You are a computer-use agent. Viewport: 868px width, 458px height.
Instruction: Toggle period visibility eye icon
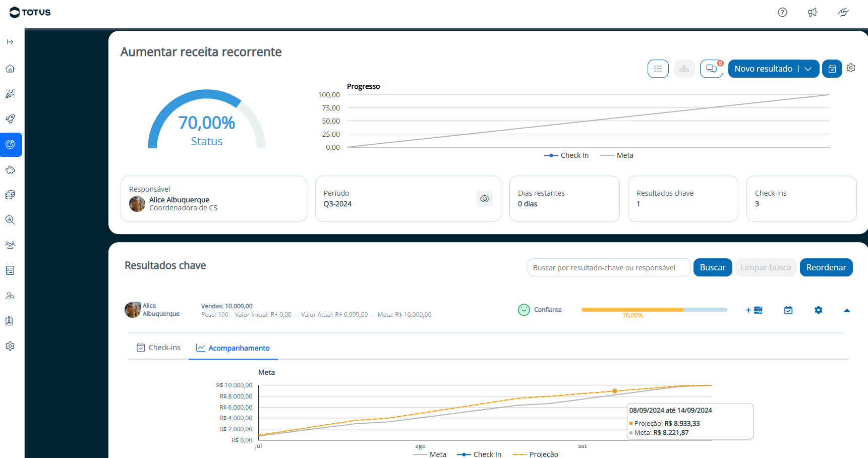pyautogui.click(x=485, y=199)
